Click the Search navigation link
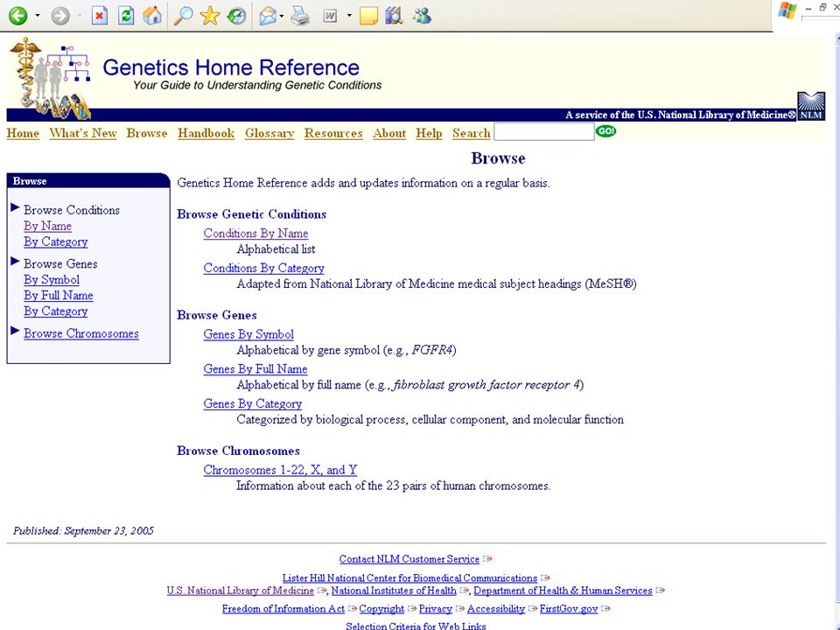This screenshot has height=630, width=840. pos(472,133)
